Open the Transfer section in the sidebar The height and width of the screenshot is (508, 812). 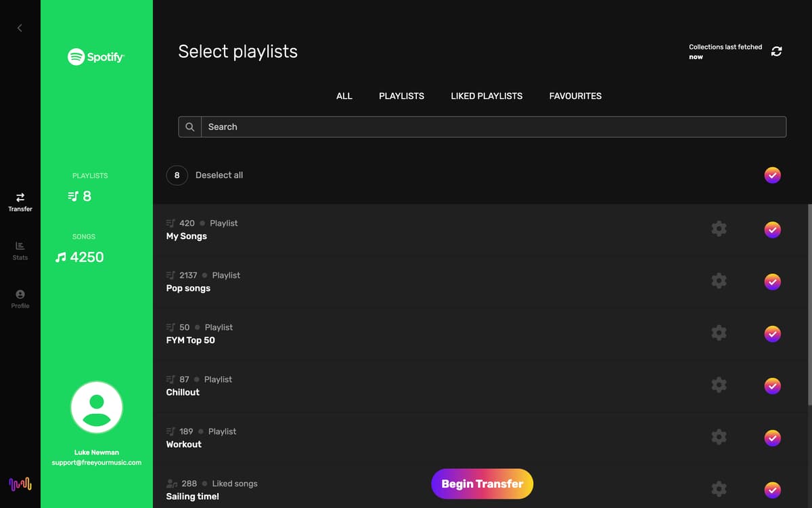pyautogui.click(x=20, y=201)
